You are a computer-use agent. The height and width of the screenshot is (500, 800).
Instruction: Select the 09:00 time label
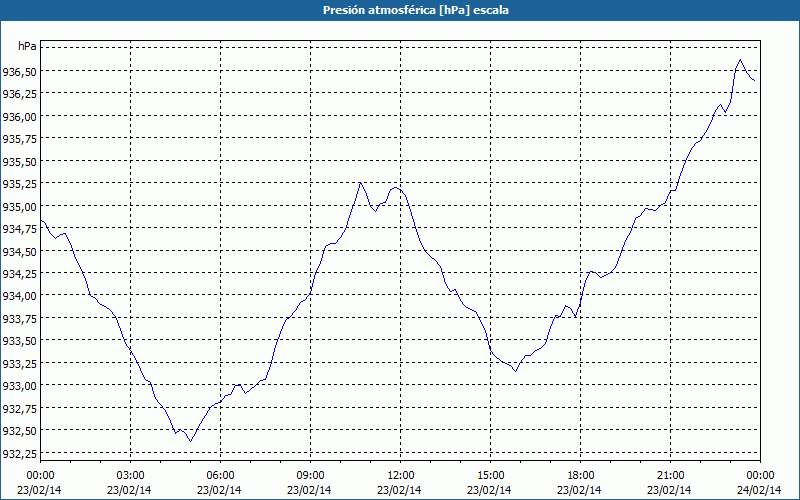[x=310, y=476]
